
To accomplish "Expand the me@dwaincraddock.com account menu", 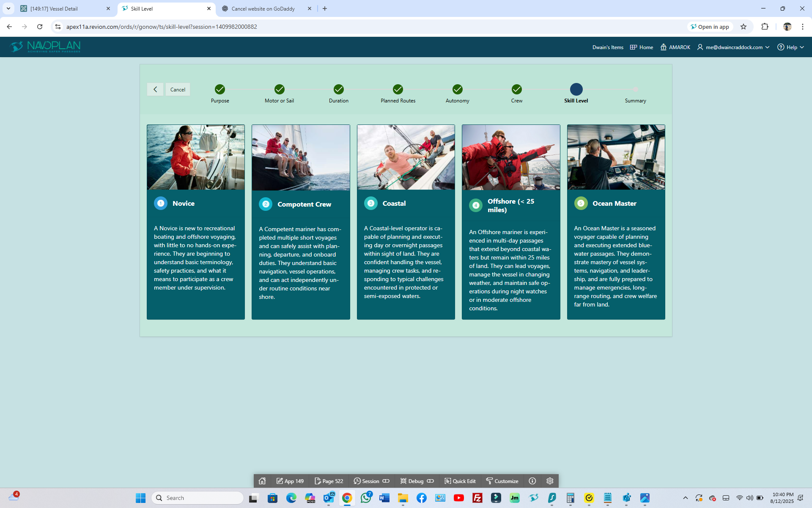I will 733,47.
